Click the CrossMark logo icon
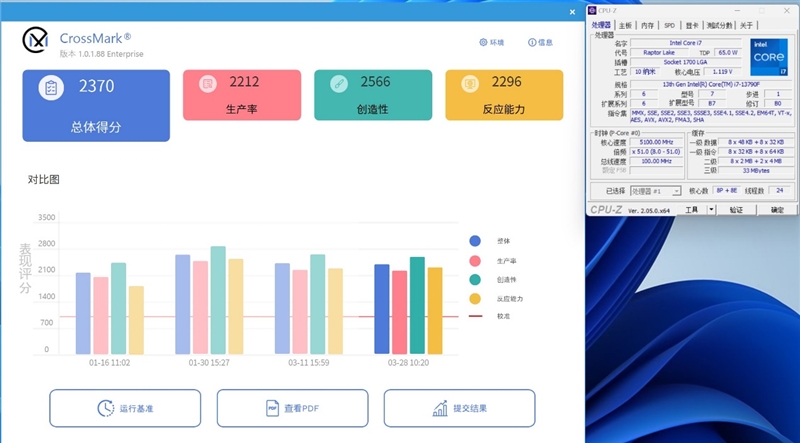The height and width of the screenshot is (443, 800). tap(35, 40)
